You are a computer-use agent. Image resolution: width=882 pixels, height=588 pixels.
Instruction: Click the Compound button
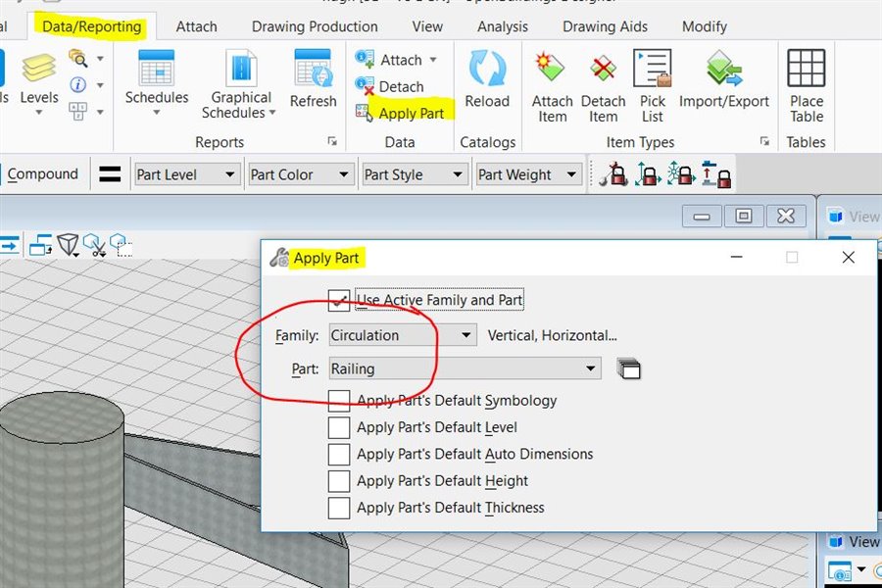click(x=43, y=173)
